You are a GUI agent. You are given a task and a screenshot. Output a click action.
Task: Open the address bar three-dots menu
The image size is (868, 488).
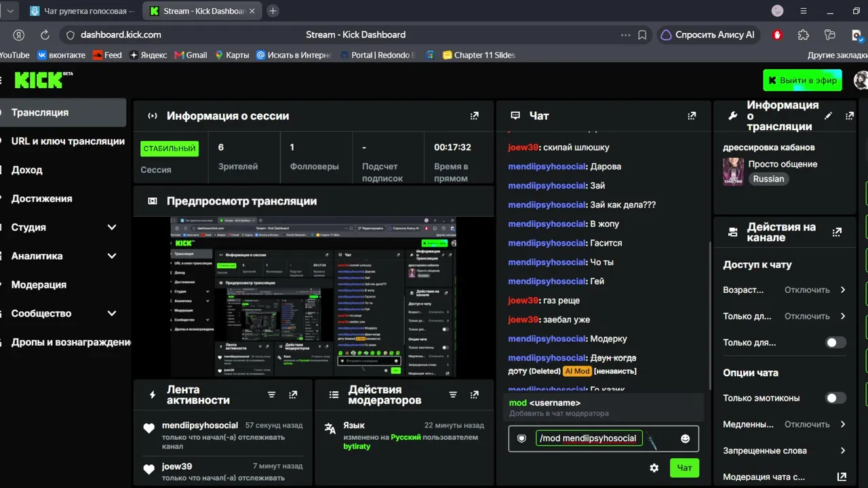[x=625, y=35]
